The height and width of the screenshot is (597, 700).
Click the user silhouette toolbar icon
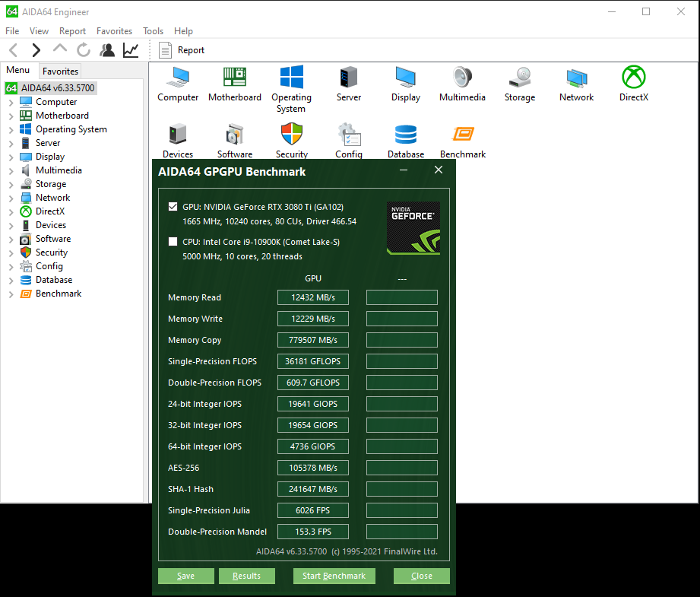coord(107,50)
